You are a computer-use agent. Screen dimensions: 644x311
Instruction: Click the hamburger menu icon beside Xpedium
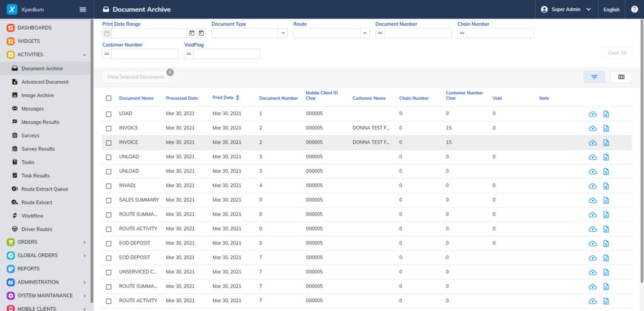point(82,9)
